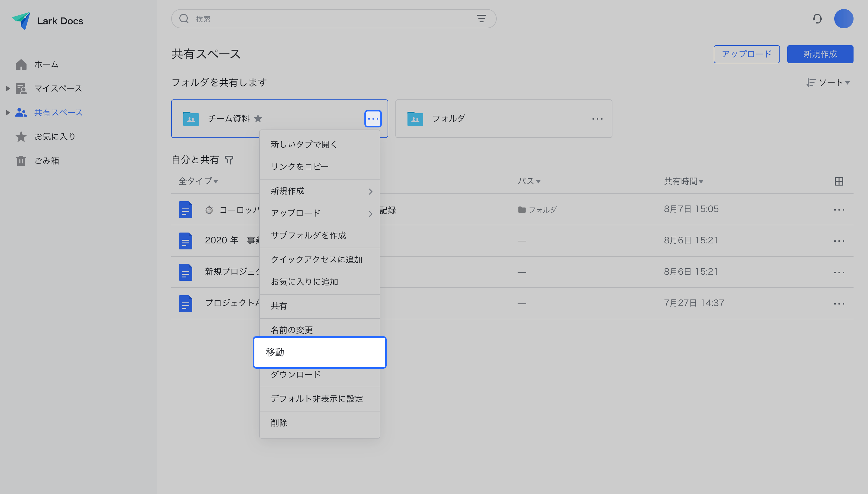This screenshot has width=868, height=494.
Task: Click the user avatar circle
Action: click(x=843, y=19)
